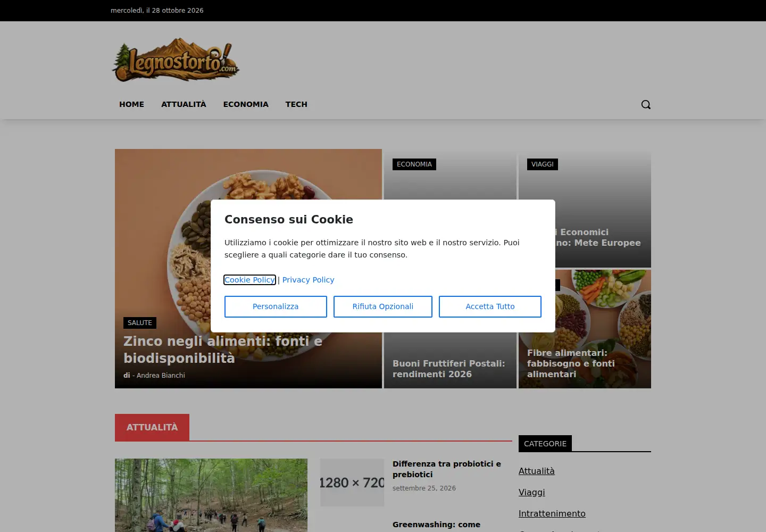The image size is (766, 532).
Task: Accept all cookies with Accetta Tutto
Action: click(x=490, y=306)
